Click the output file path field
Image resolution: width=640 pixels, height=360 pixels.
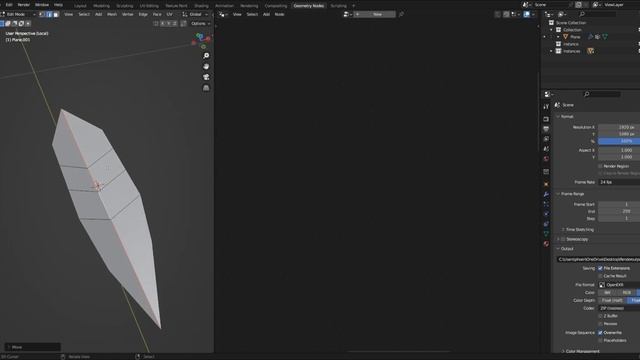[x=598, y=259]
